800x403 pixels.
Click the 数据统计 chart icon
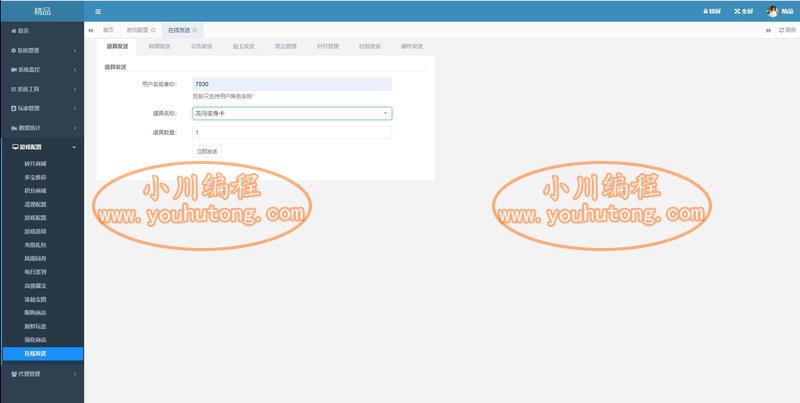14,128
